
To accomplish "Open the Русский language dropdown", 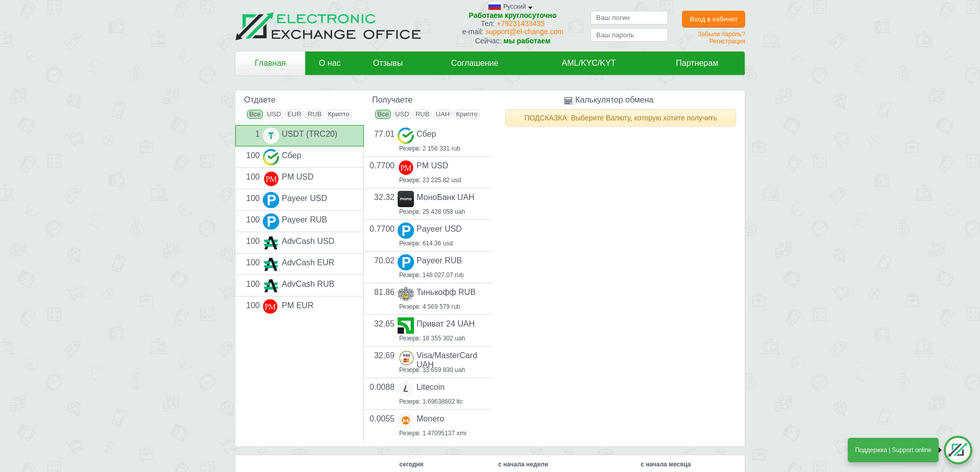I will coord(510,6).
